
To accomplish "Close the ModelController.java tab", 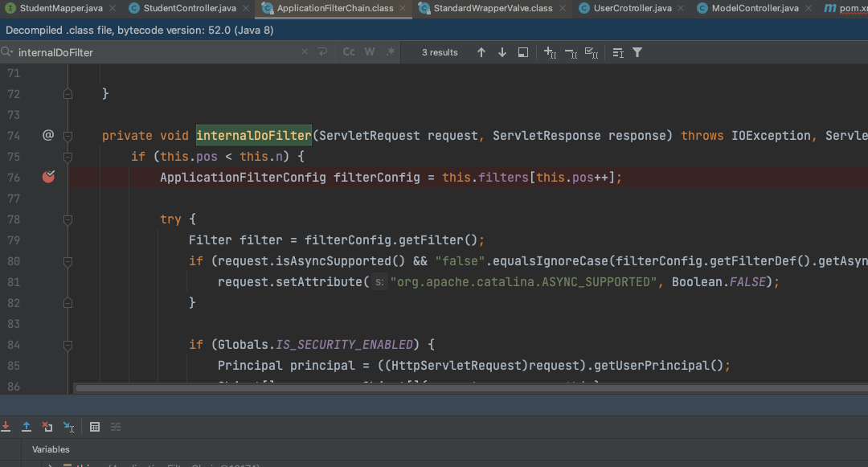I will [809, 8].
